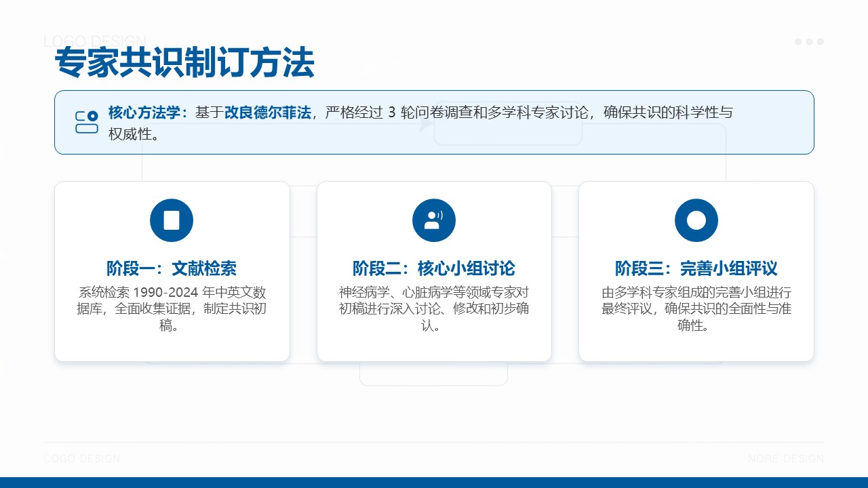This screenshot has width=868, height=488.
Task: Click the 由多学科专家组成 description paragraph
Action: [x=696, y=309]
